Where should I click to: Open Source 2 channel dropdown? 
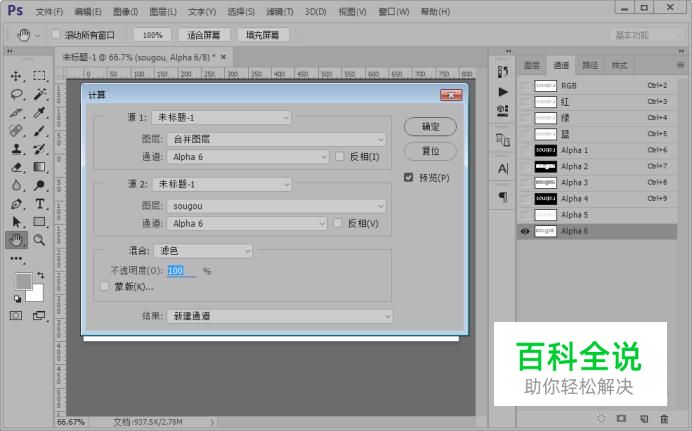247,224
